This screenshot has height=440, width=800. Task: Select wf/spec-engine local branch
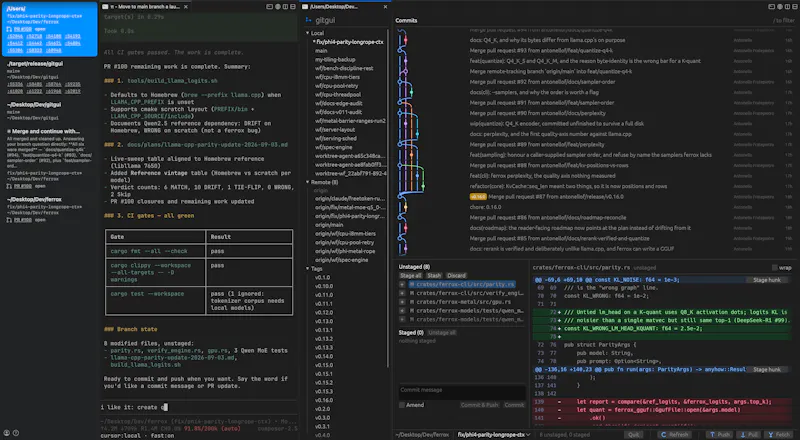point(335,147)
